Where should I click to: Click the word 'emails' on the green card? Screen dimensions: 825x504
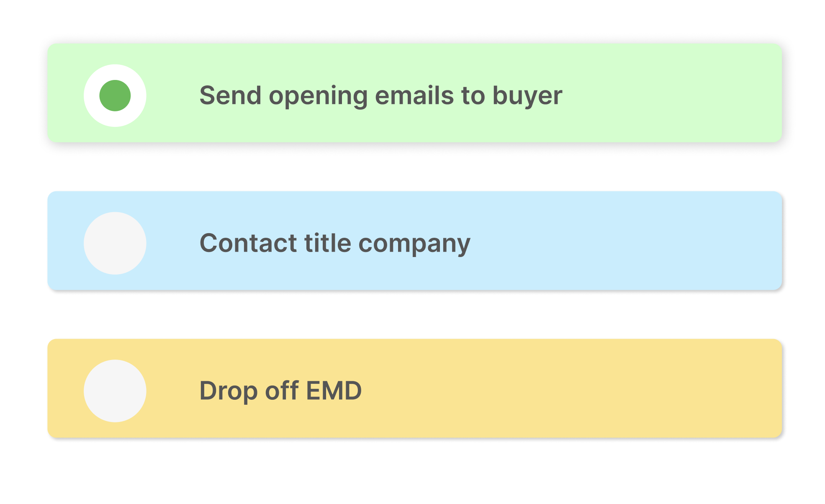point(414,95)
